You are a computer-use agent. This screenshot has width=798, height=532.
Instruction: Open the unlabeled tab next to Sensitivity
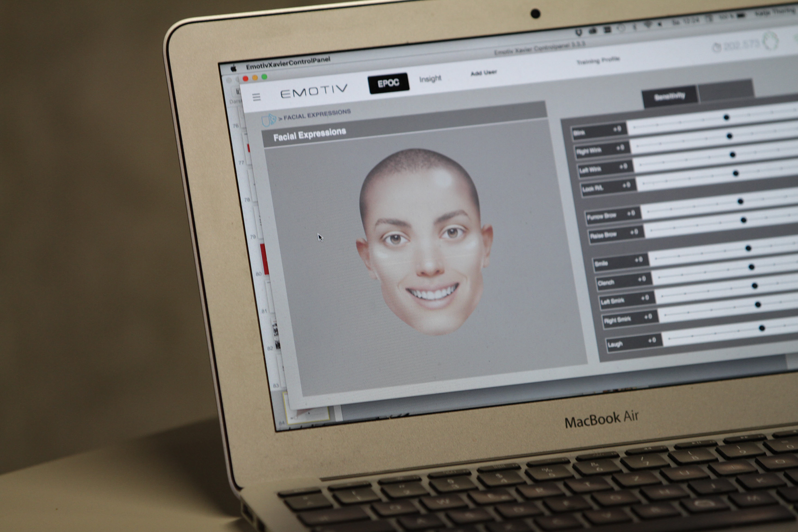pos(726,91)
